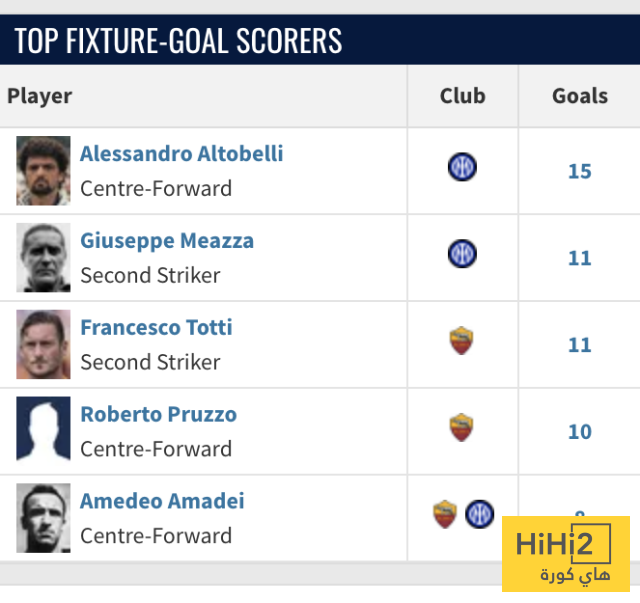Click Inter crest in Amedeo Amadei row
This screenshot has height=603, width=640.
[479, 515]
